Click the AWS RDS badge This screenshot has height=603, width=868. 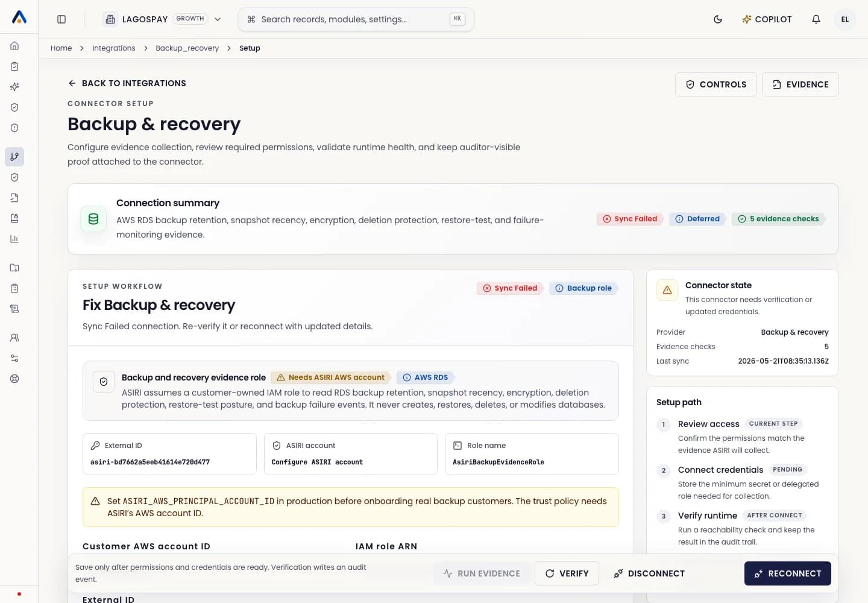click(x=425, y=377)
